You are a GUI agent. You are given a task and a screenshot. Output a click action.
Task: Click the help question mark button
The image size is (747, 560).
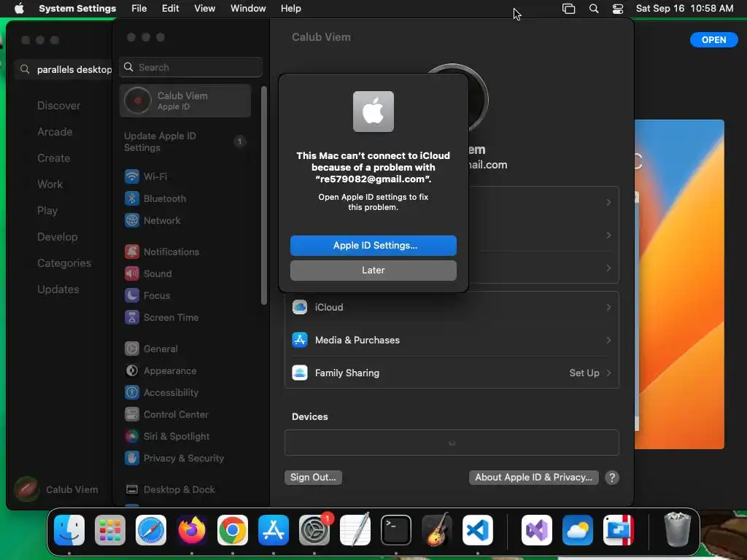pos(612,477)
